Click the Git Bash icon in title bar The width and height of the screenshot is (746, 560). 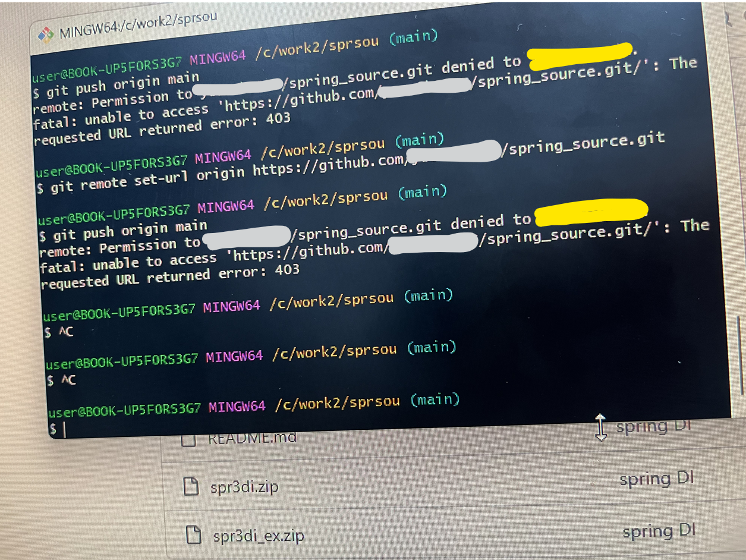[x=46, y=34]
